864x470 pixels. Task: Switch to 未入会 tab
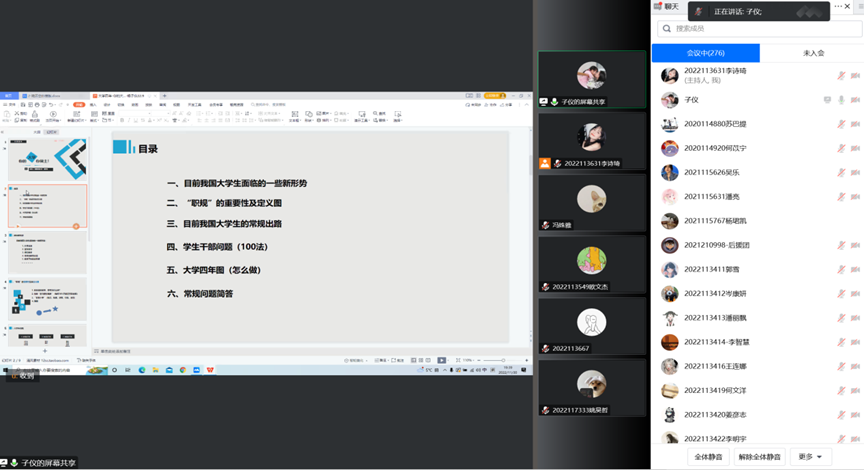click(x=812, y=53)
